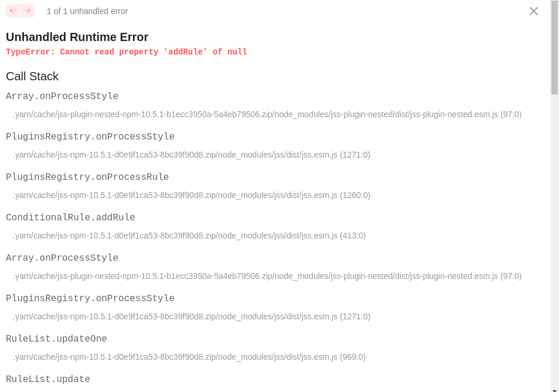Click the vertical scrollbar thumb

tap(554, 47)
